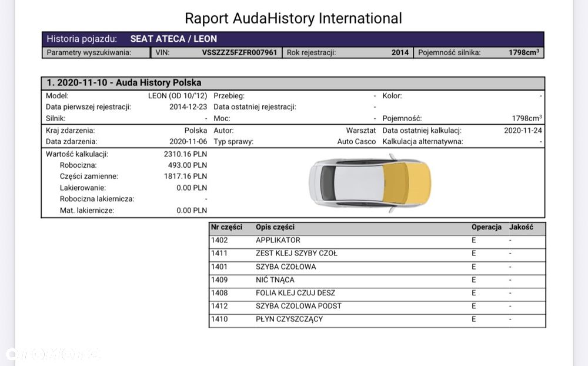This screenshot has height=366, width=588.
Task: Click part number 1410
Action: [219, 320]
